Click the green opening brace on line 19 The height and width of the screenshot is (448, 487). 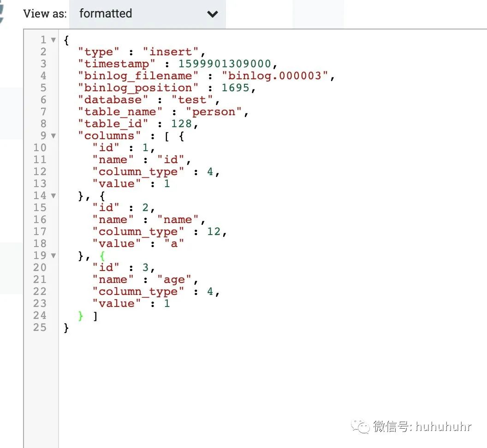point(102,256)
